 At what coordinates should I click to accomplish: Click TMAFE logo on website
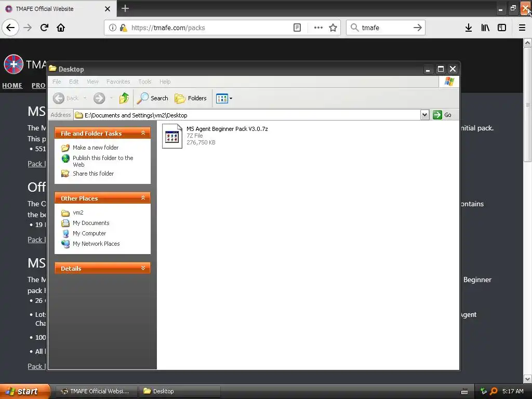point(14,64)
